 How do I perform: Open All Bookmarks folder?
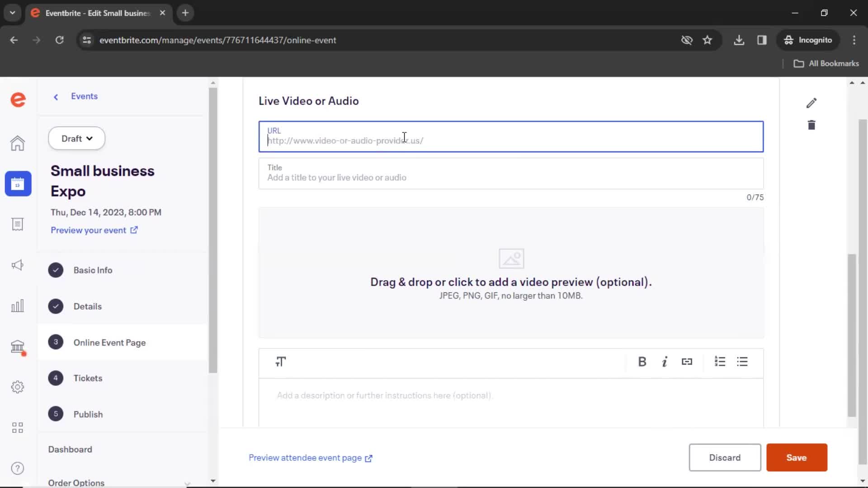click(826, 64)
